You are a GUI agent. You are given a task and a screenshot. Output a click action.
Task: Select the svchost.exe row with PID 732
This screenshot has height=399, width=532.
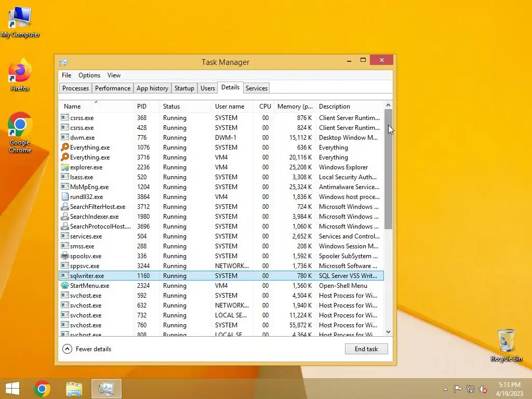pos(221,315)
